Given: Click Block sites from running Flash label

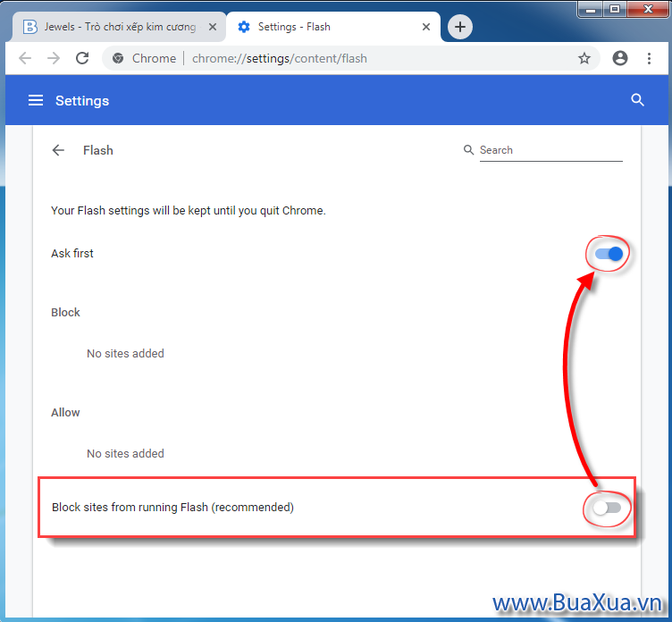Looking at the screenshot, I should [x=172, y=507].
